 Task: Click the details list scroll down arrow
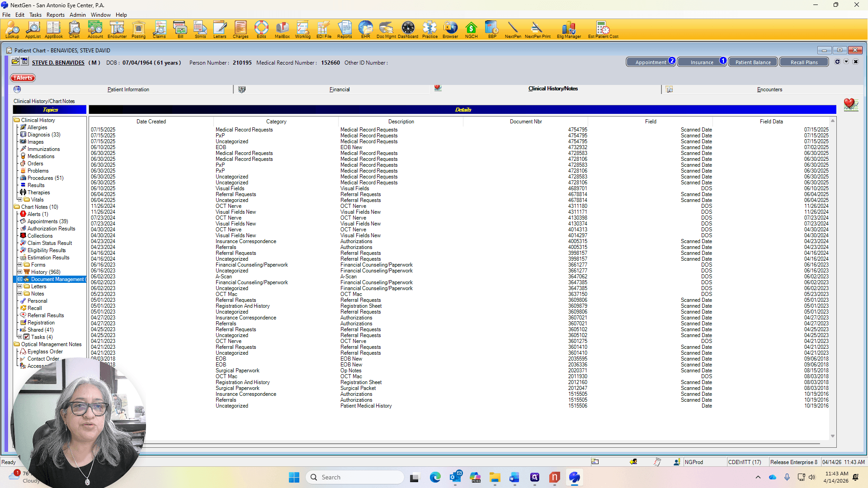833,436
